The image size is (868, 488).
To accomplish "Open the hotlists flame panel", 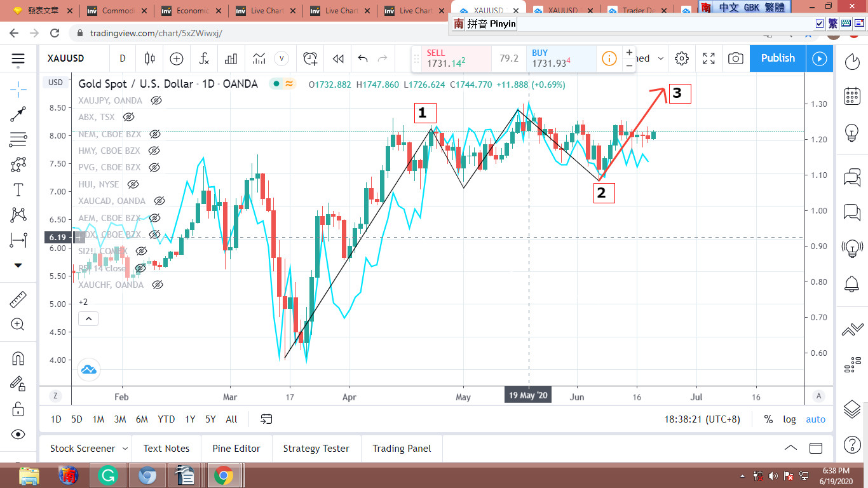I will [x=851, y=61].
